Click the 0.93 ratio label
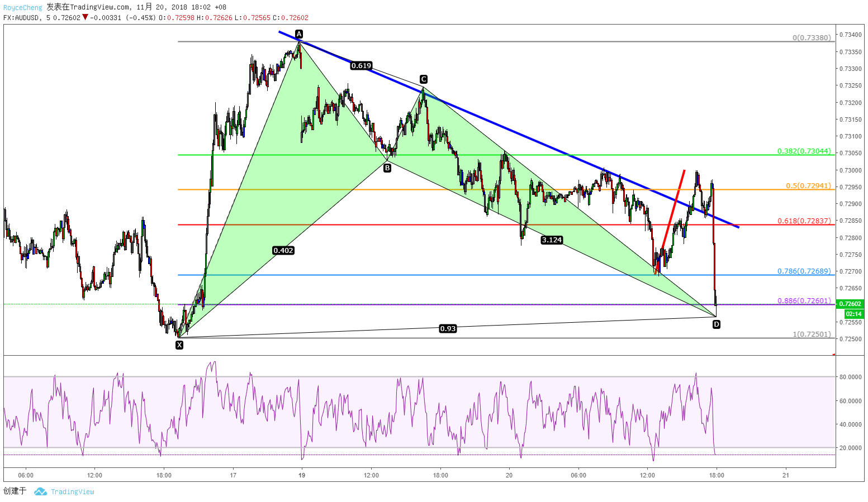The width and height of the screenshot is (868, 502). click(448, 329)
